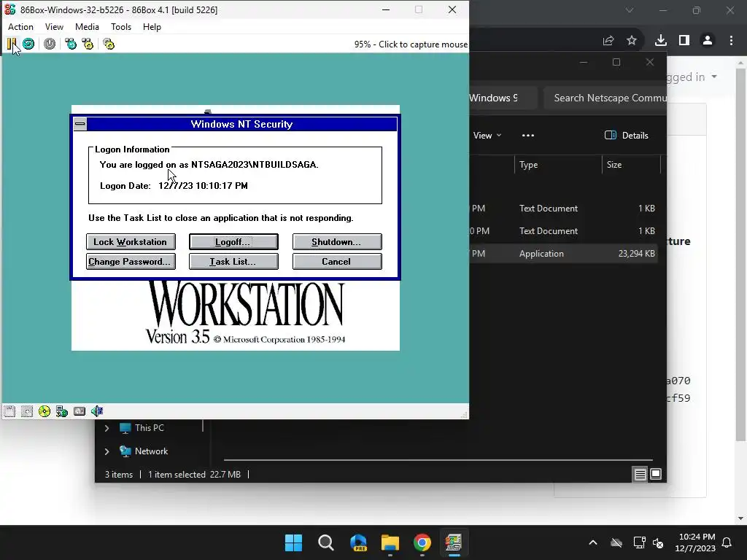Open File Explorer from the taskbar
The image size is (747, 560).
pyautogui.click(x=390, y=542)
